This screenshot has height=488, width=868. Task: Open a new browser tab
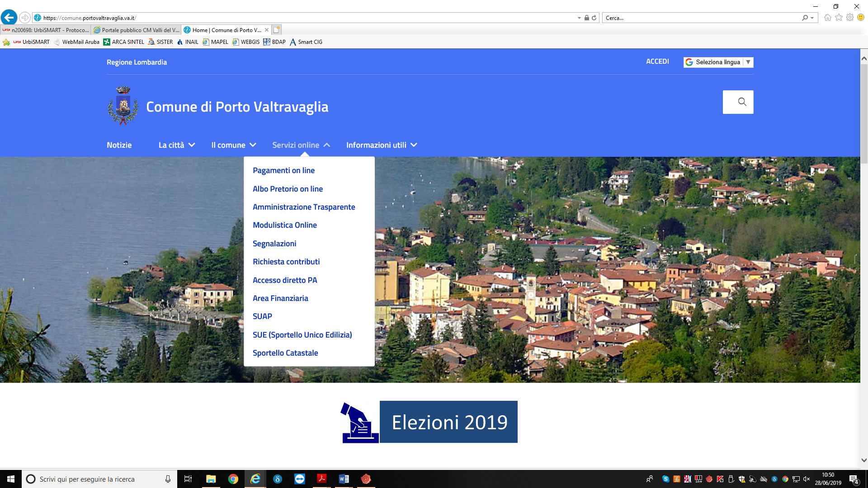(x=277, y=30)
